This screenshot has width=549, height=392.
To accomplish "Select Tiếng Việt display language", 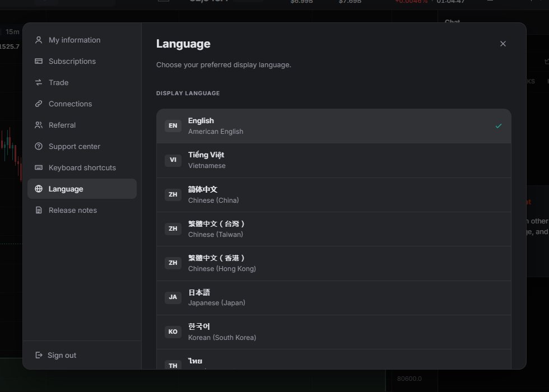I will coord(334,160).
